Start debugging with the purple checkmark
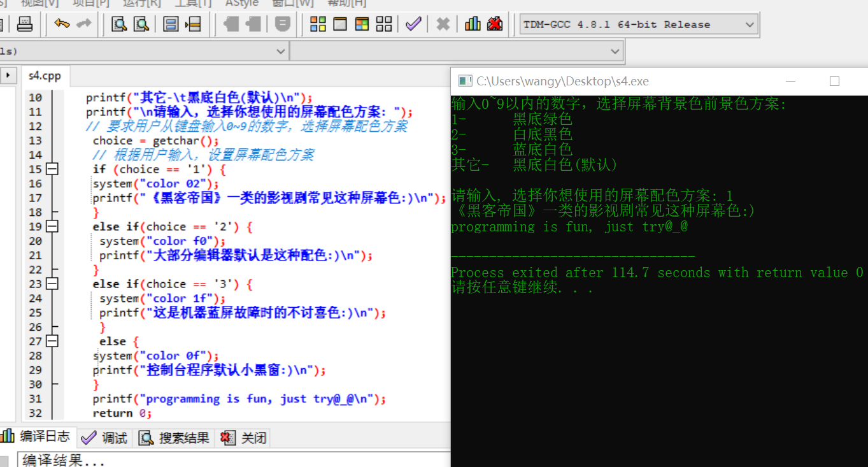The height and width of the screenshot is (467, 868). coord(413,24)
